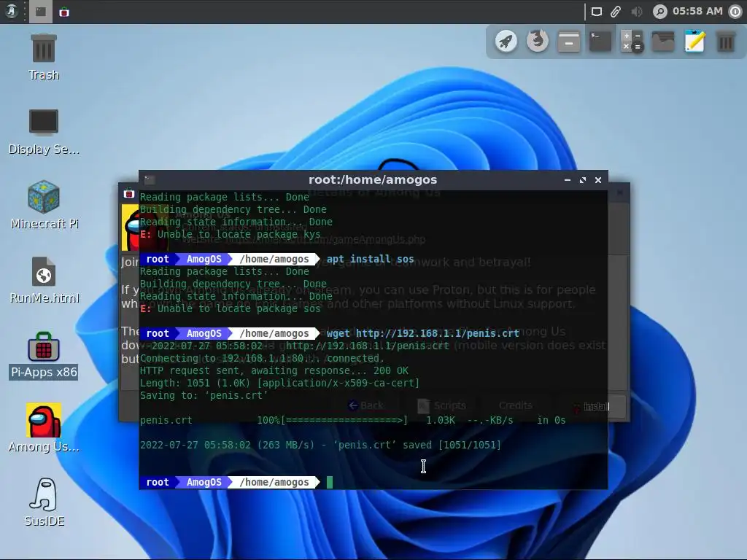Click the display tray icon
Viewport: 747px width, 560px height.
point(596,12)
